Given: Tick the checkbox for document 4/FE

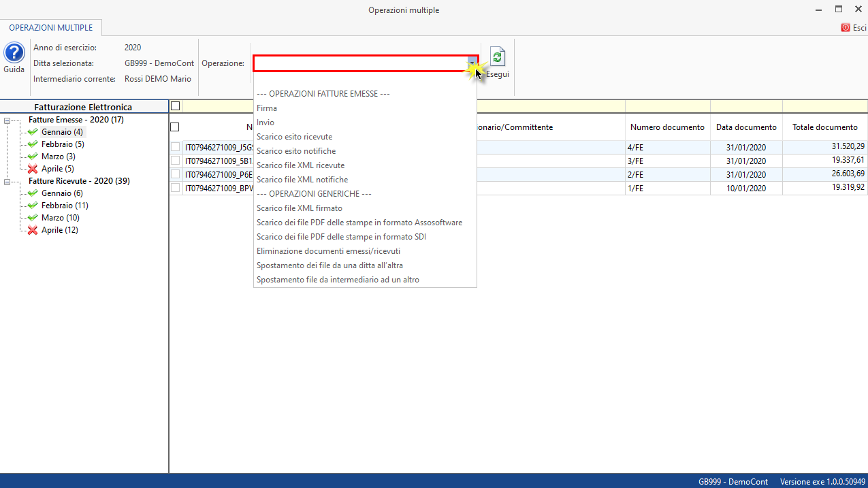Looking at the screenshot, I should click(x=176, y=147).
